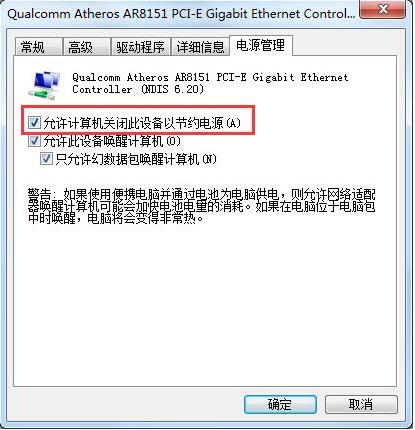The image size is (415, 430).
Task: Go to the 详细信息 tab
Action: tap(200, 47)
